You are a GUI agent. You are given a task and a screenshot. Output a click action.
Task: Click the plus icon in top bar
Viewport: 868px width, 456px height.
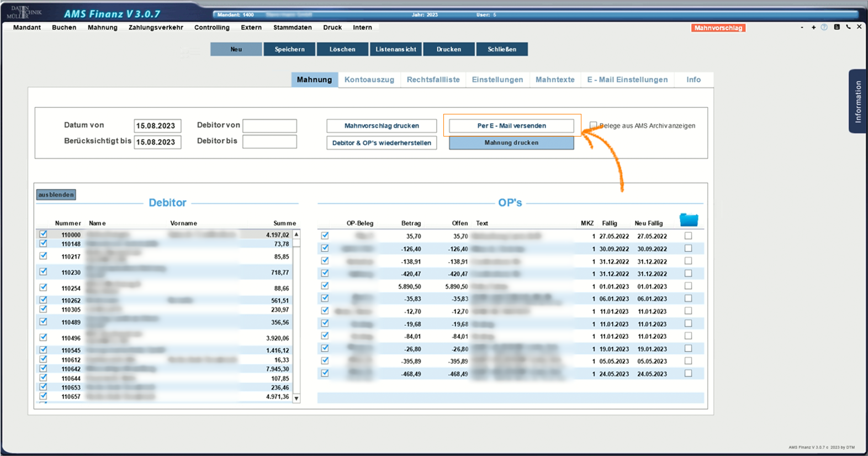[x=813, y=27]
